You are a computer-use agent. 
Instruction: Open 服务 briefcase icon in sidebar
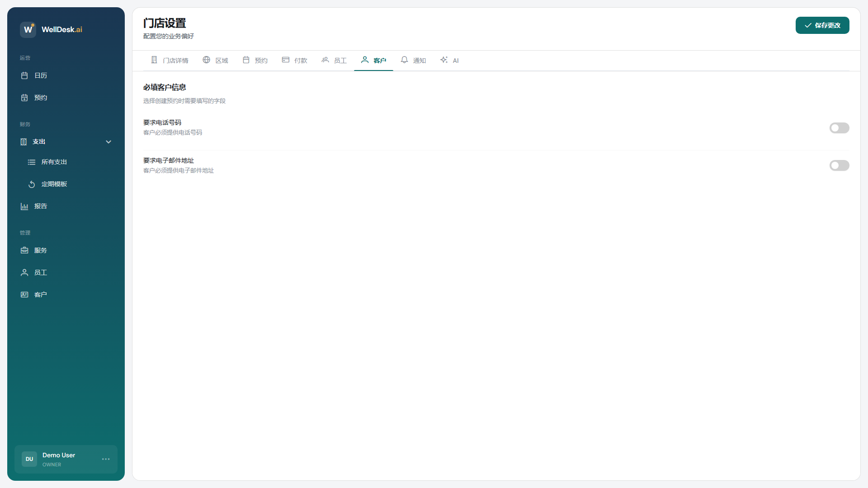(x=24, y=250)
